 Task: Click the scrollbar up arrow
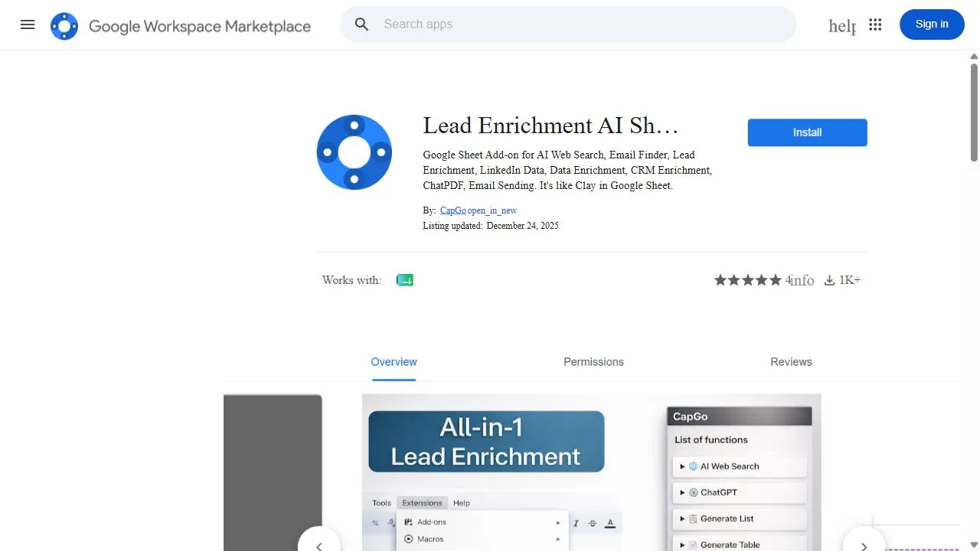[974, 56]
